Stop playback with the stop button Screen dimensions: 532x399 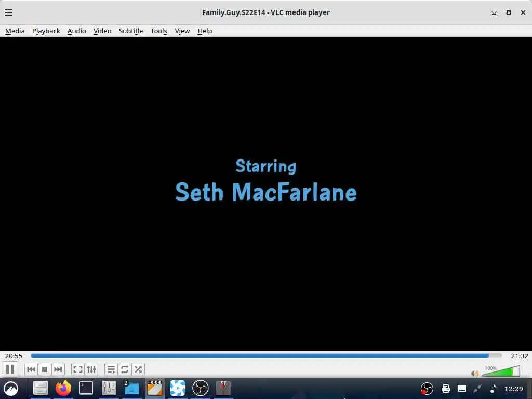tap(45, 369)
